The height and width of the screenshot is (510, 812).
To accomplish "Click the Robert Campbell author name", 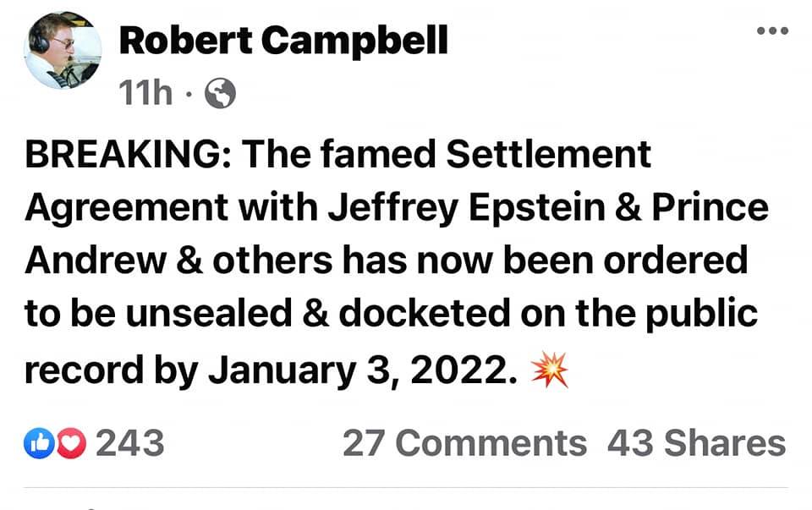I will (283, 40).
